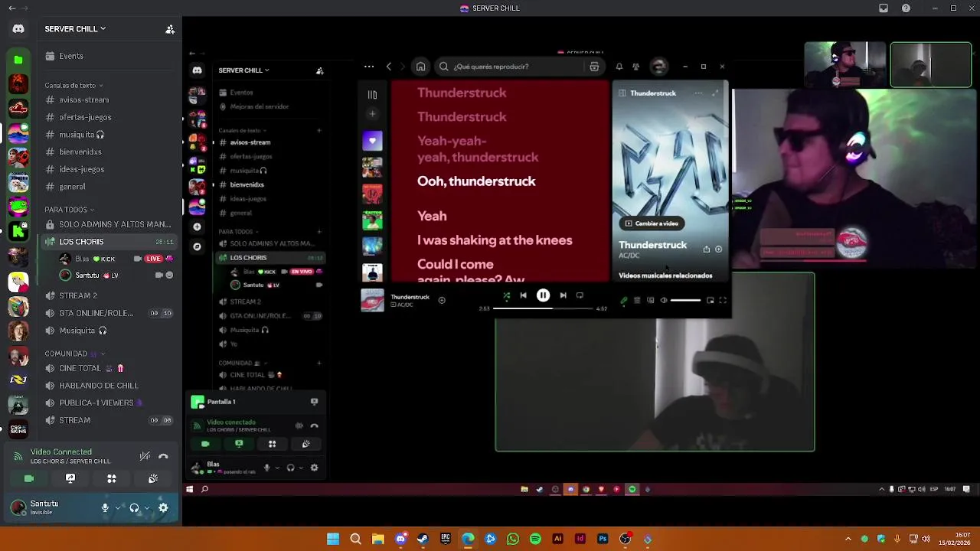Collapse the Canales de texto category
Viewport: 980px width, 551px height.
(x=74, y=86)
